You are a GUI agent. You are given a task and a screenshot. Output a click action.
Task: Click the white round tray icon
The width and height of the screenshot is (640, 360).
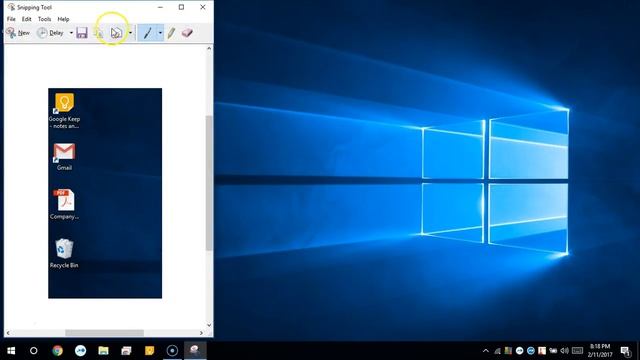[x=520, y=351]
